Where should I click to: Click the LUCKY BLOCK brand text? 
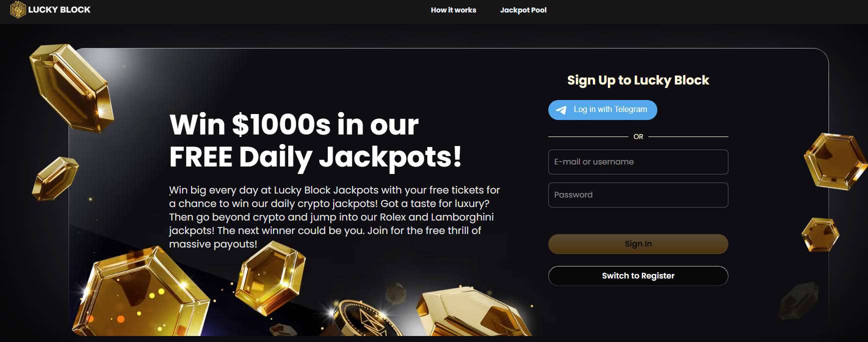tap(59, 10)
